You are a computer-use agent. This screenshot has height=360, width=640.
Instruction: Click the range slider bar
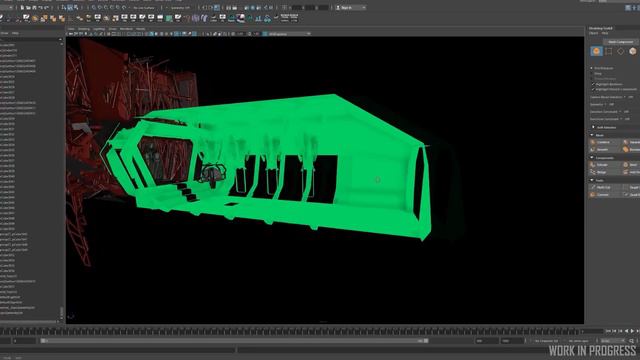(x=235, y=341)
